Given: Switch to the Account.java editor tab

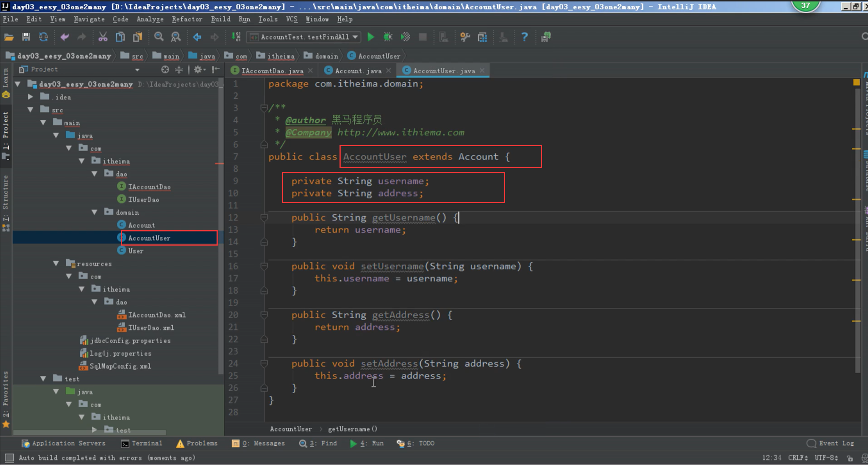Looking at the screenshot, I should [x=358, y=71].
